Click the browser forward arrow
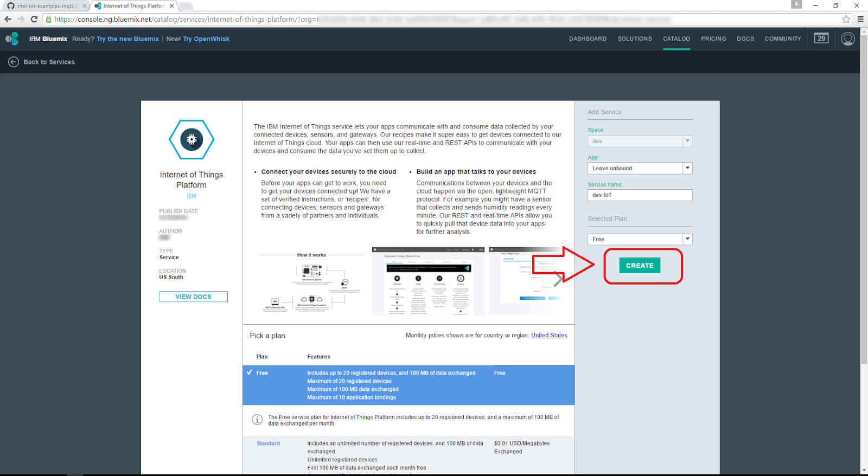 21,19
